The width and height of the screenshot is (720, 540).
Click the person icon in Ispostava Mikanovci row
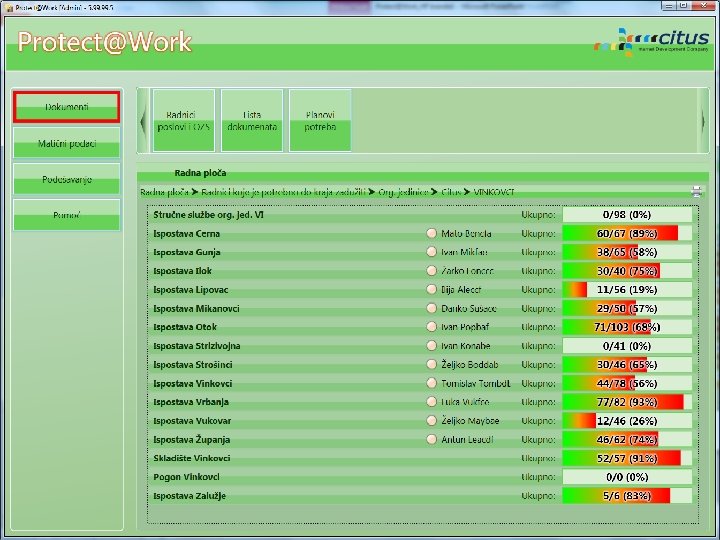pyautogui.click(x=431, y=308)
